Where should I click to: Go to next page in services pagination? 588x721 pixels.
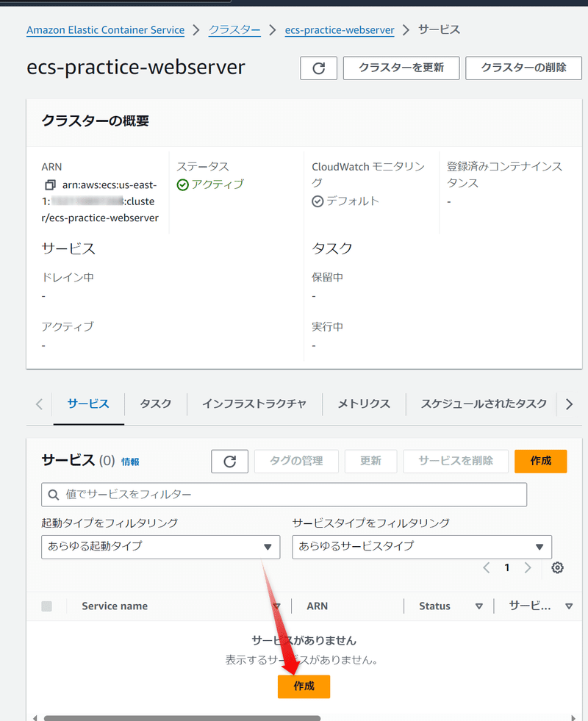(528, 567)
